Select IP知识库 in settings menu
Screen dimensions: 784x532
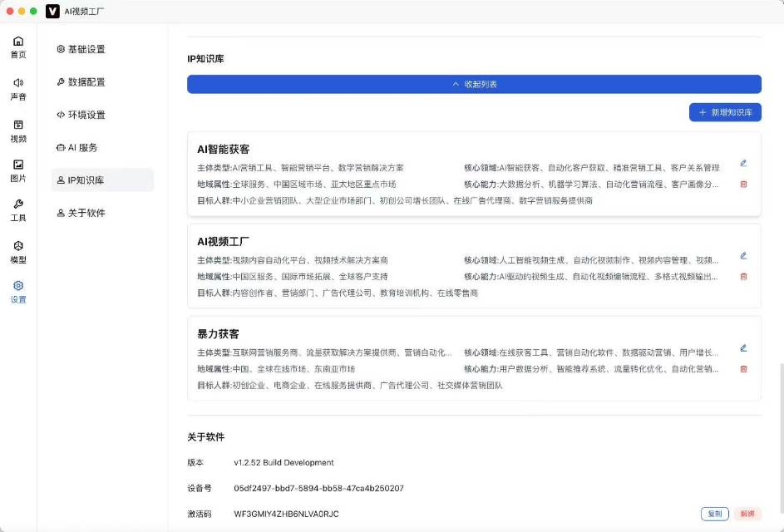102,180
